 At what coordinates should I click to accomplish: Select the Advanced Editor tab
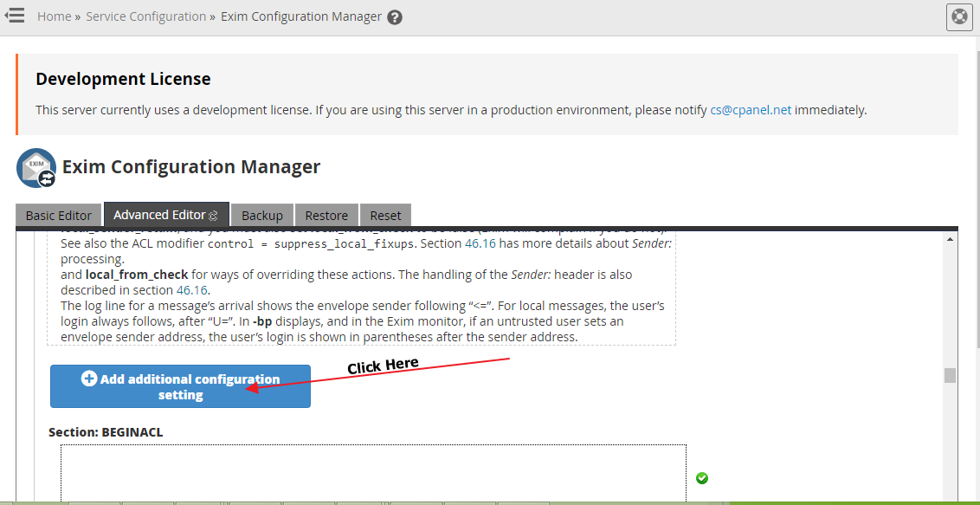click(x=166, y=214)
